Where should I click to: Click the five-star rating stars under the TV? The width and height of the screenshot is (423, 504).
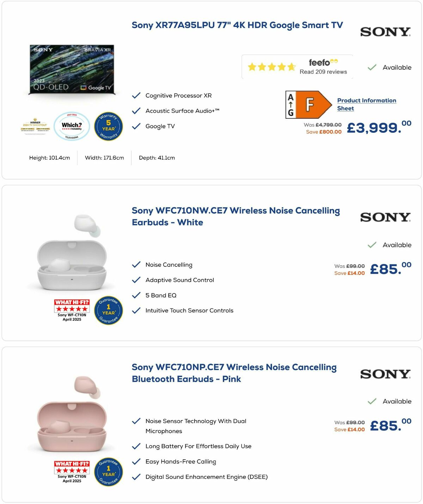click(271, 66)
